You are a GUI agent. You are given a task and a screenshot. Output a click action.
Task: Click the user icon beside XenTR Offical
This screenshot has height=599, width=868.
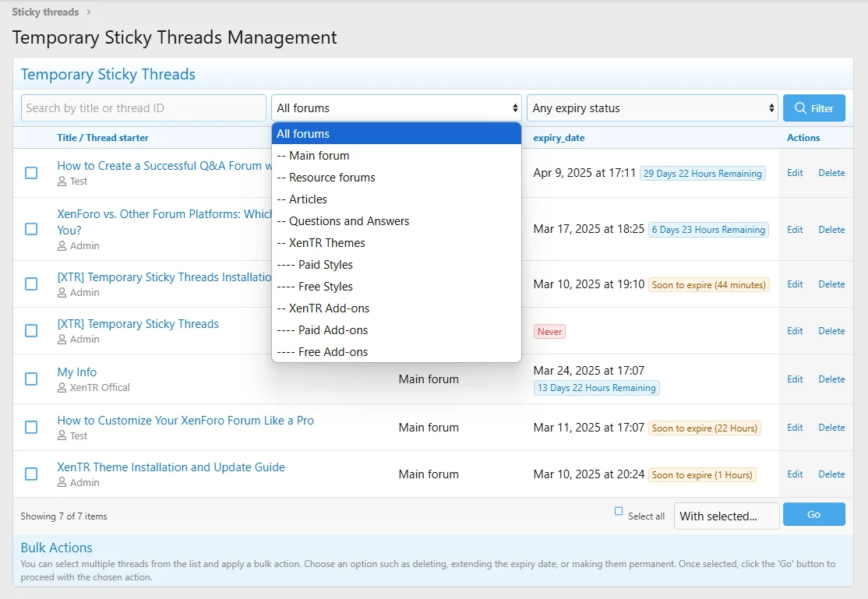tap(62, 387)
